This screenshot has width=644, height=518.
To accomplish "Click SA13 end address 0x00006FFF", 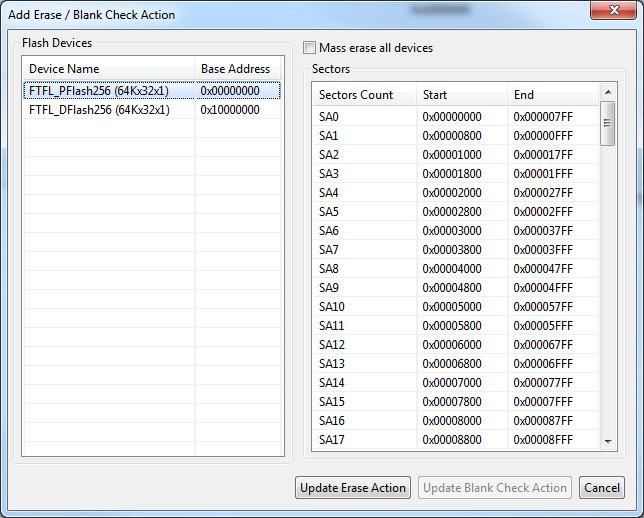I will coord(543,364).
